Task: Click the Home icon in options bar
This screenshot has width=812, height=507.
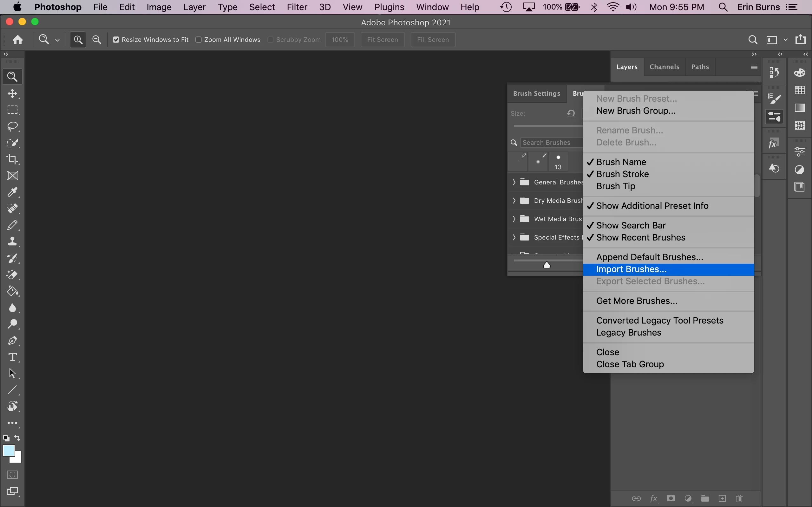Action: (17, 40)
